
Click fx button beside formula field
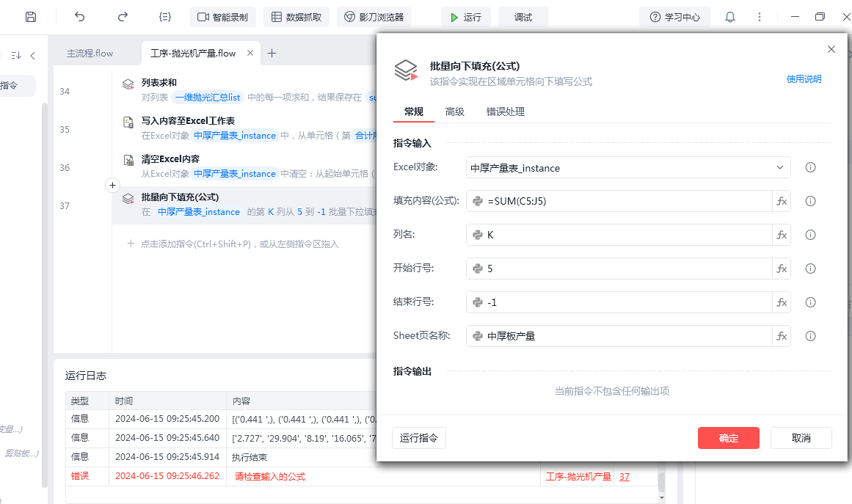[x=782, y=201]
